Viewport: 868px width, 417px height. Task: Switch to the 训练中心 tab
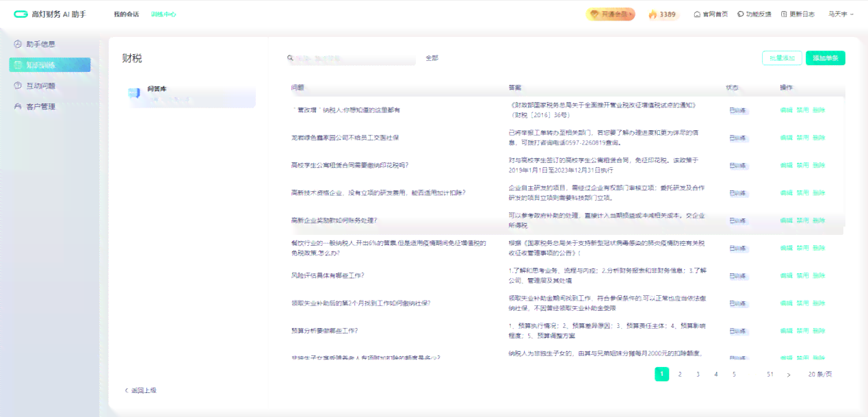click(x=163, y=14)
